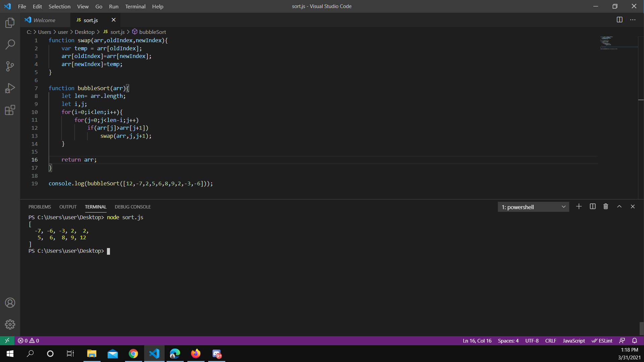
Task: Expand the powershell terminal selector dropdown
Action: click(x=533, y=207)
